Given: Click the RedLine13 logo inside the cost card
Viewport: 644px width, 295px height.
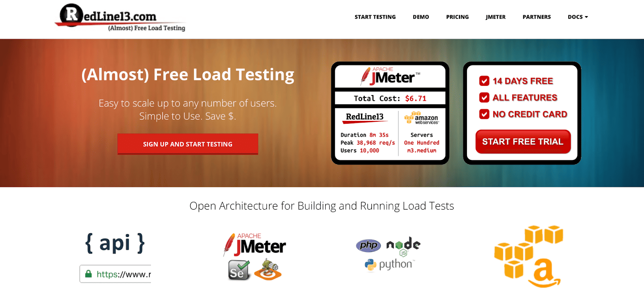Looking at the screenshot, I should click(x=365, y=117).
